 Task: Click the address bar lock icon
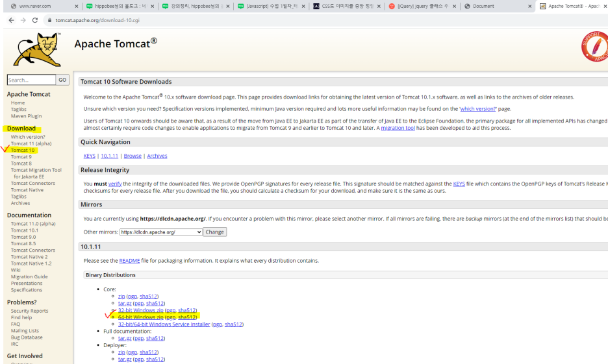(49, 20)
